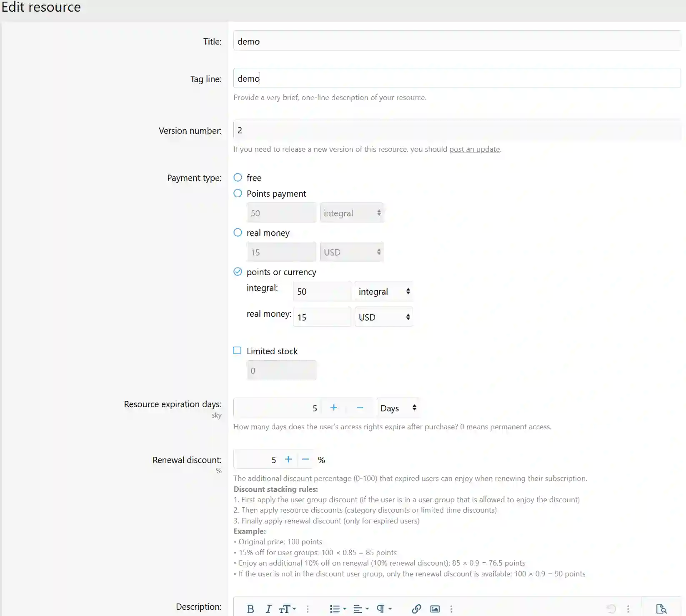This screenshot has width=686, height=616.
Task: Insert an image via the toolbar
Action: click(x=435, y=609)
